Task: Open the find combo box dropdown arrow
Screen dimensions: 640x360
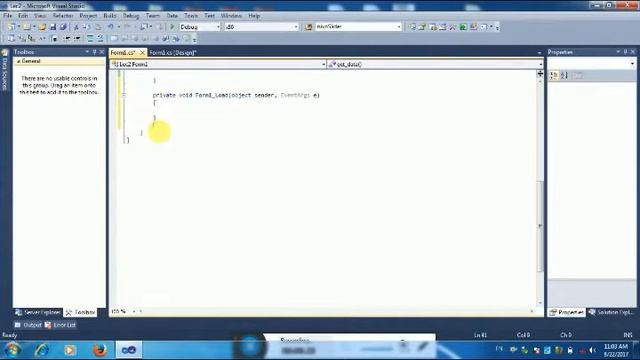Action: [x=399, y=27]
